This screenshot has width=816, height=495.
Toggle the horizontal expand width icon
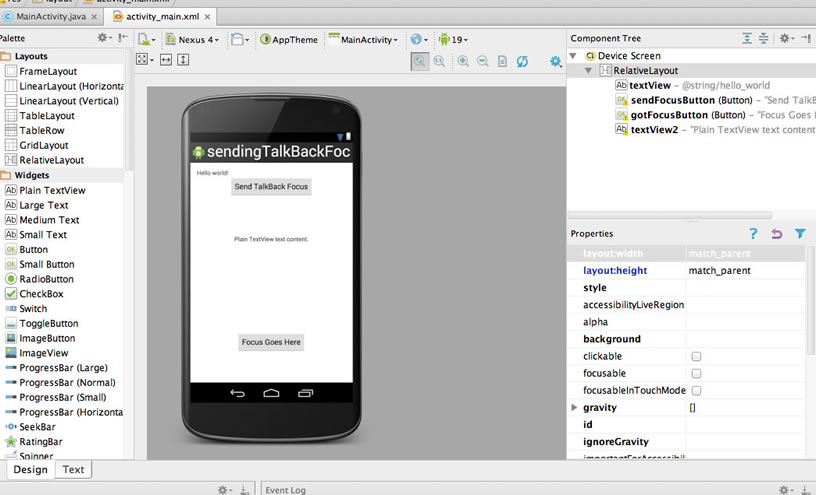click(x=166, y=60)
